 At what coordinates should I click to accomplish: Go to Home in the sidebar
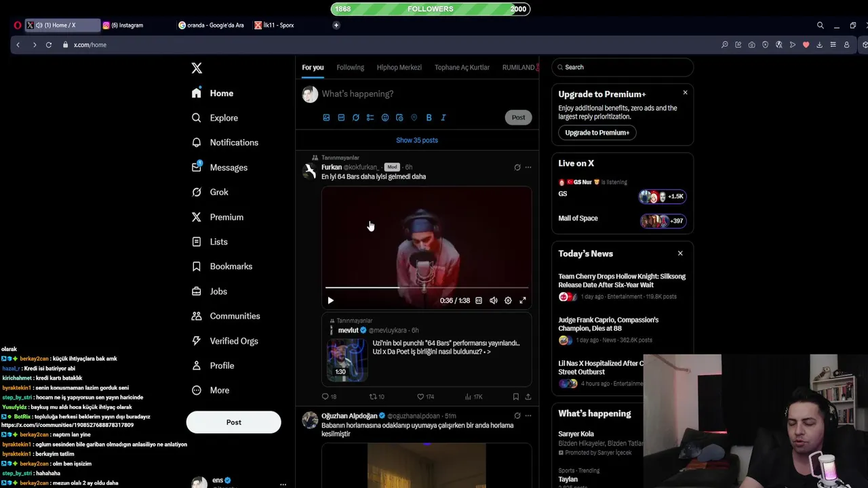tap(212, 93)
